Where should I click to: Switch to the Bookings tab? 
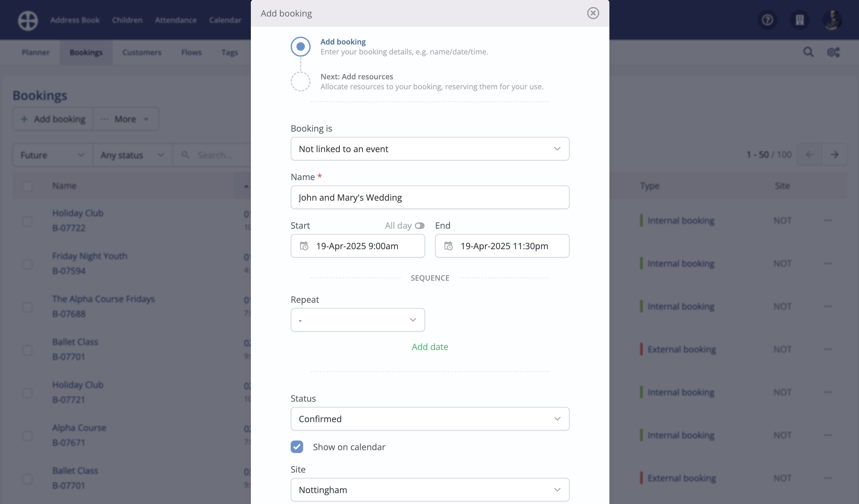click(86, 53)
